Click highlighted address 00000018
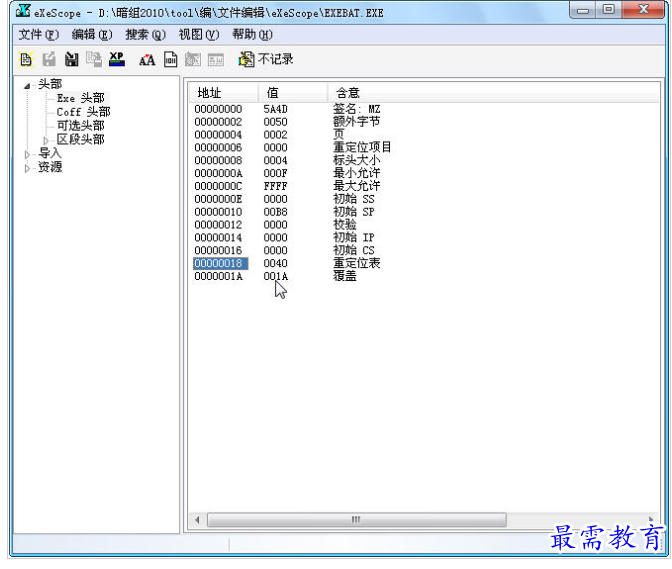 tap(220, 264)
